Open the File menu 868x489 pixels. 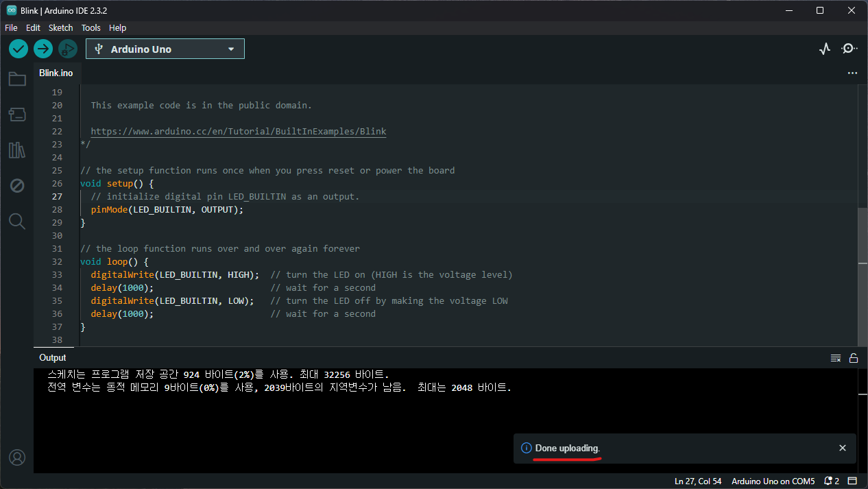click(11, 28)
